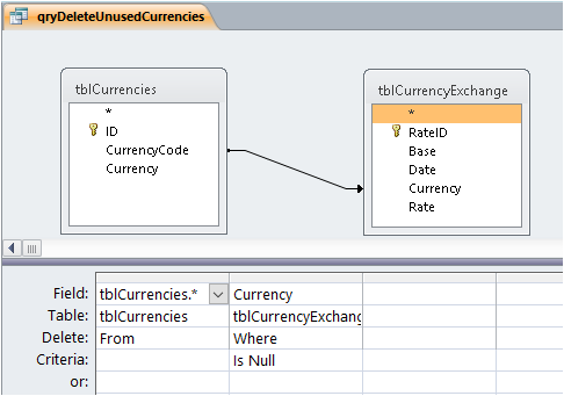Select the asterisk field in tblCurrencies
570x398 pixels.
click(108, 111)
